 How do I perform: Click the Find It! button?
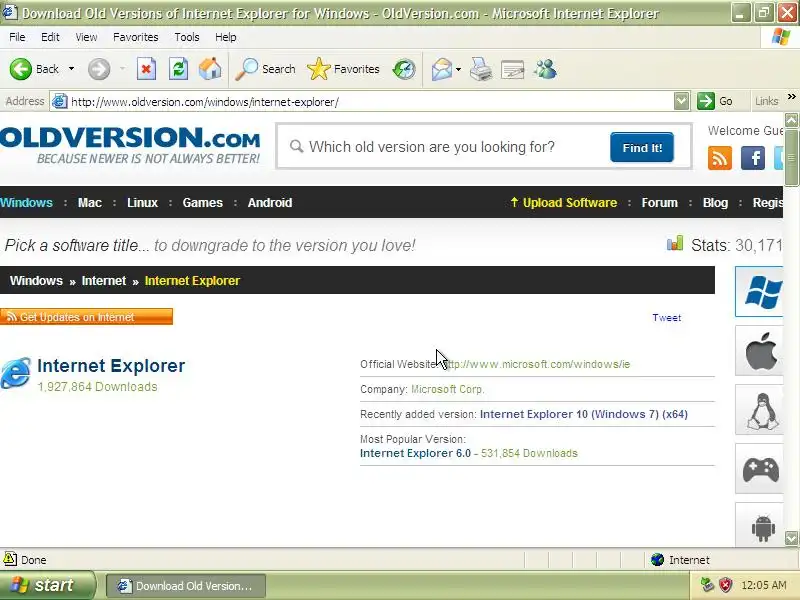pos(642,147)
